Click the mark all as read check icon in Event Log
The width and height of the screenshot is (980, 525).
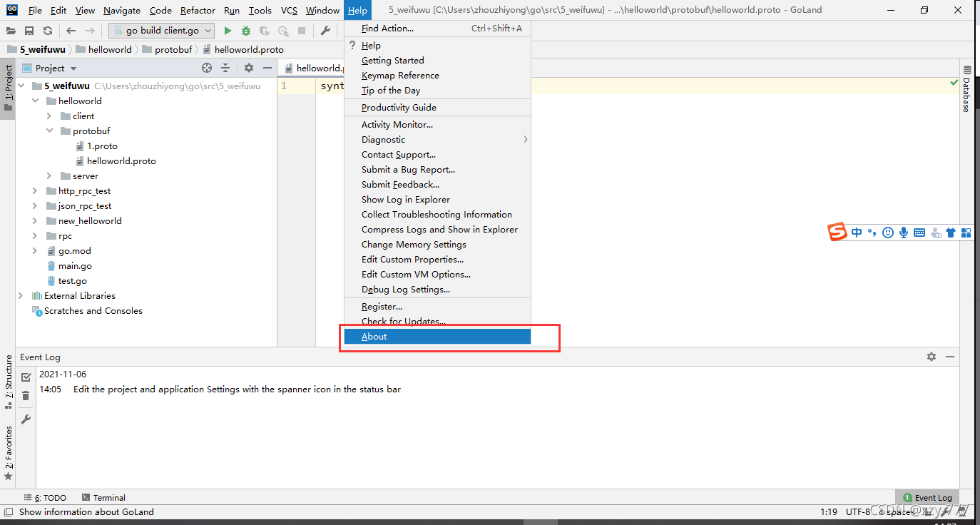coord(26,377)
